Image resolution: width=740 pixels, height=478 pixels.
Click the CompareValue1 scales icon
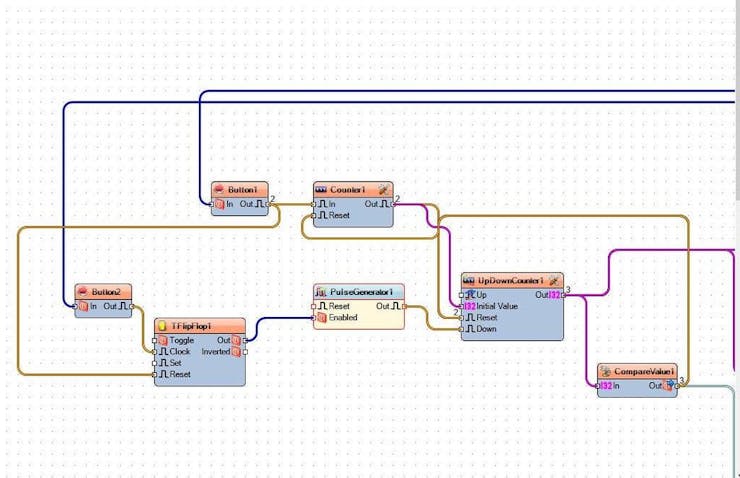tap(605, 371)
